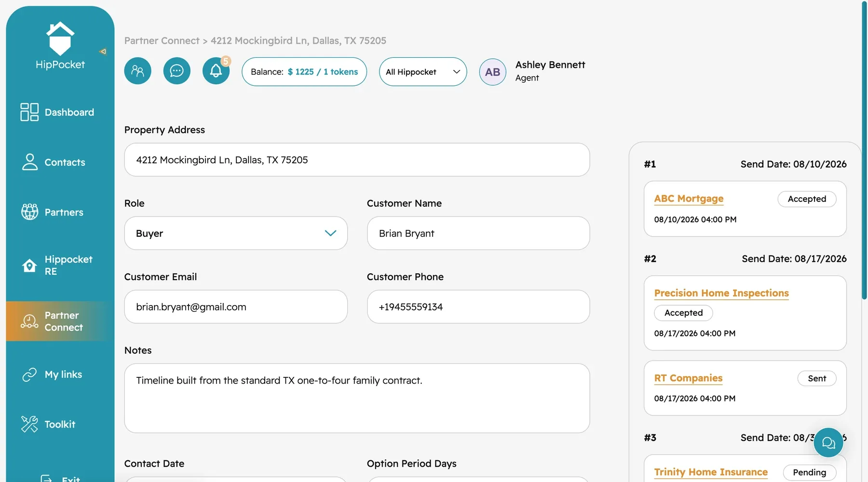Click the Balance tokens button
The image size is (868, 482).
tap(304, 72)
